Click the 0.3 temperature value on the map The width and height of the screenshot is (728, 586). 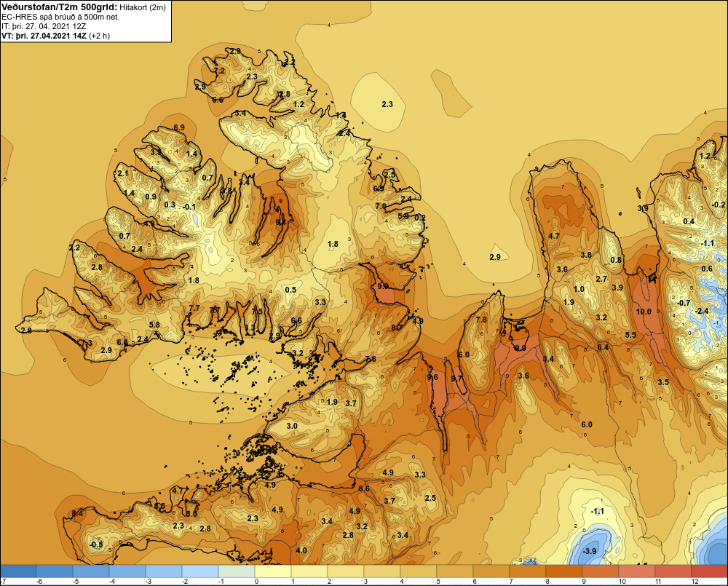[x=170, y=205]
